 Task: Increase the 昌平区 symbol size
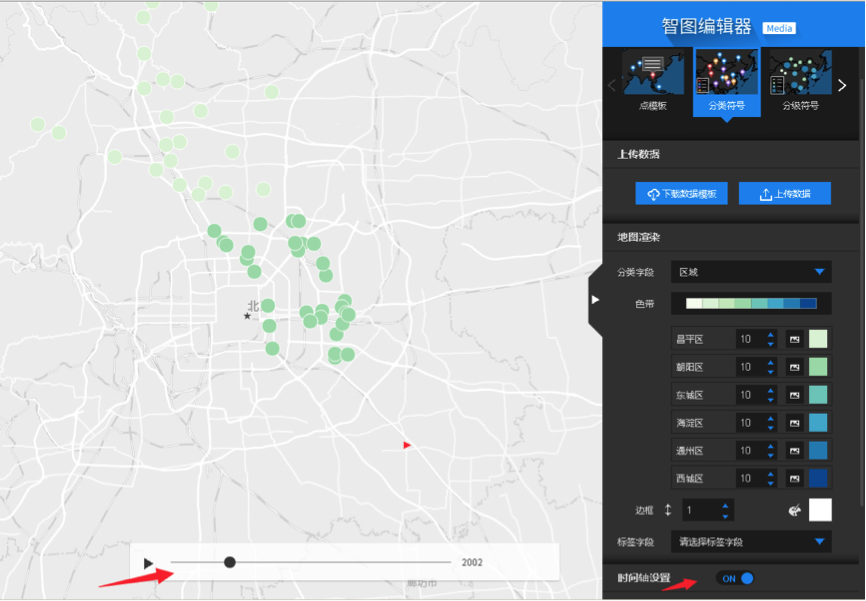[770, 335]
